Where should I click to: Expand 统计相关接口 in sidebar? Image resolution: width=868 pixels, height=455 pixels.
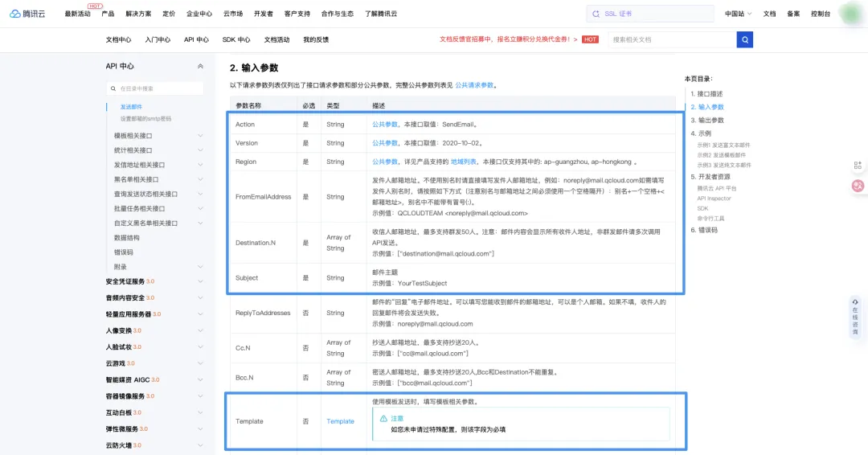point(200,150)
